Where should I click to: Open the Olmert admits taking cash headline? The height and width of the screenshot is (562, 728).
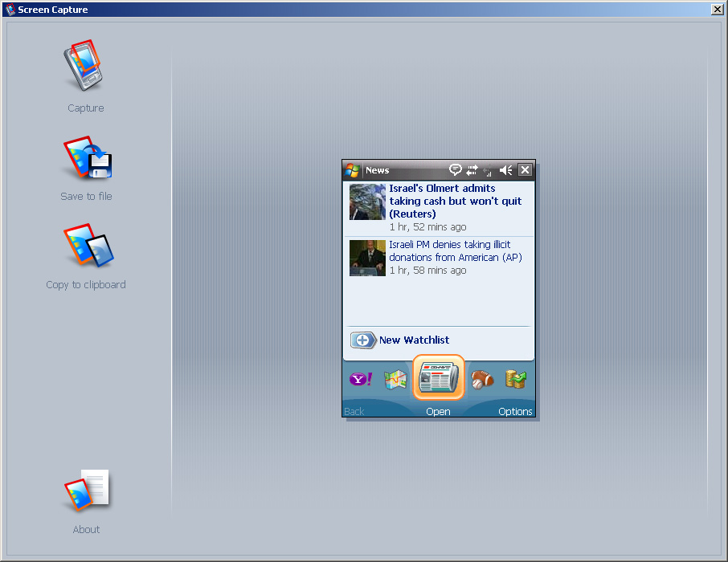point(455,201)
